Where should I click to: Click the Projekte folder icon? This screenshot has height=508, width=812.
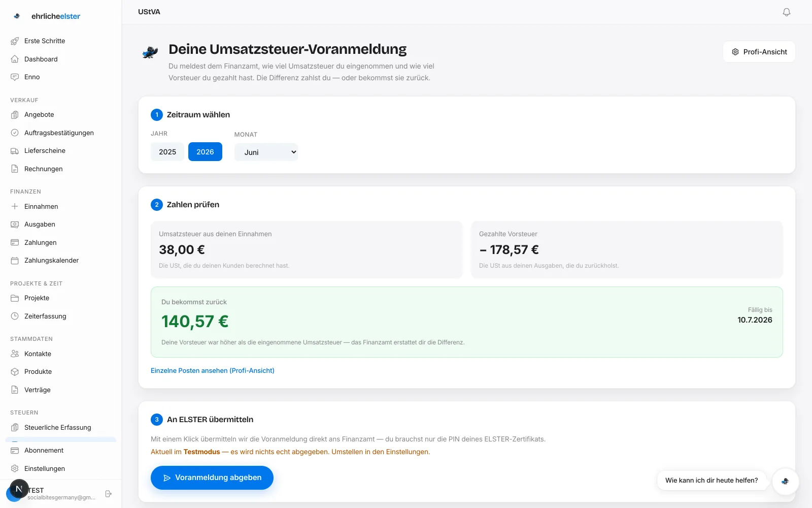15,298
